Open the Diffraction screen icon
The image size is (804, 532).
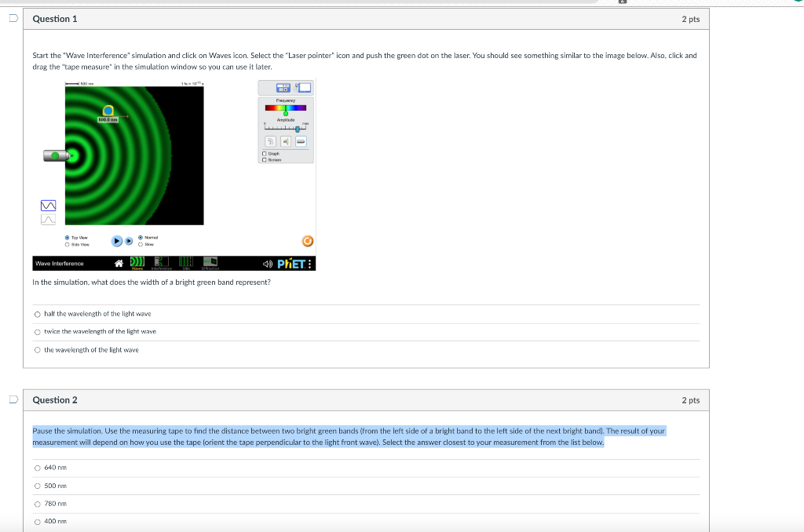tap(210, 263)
